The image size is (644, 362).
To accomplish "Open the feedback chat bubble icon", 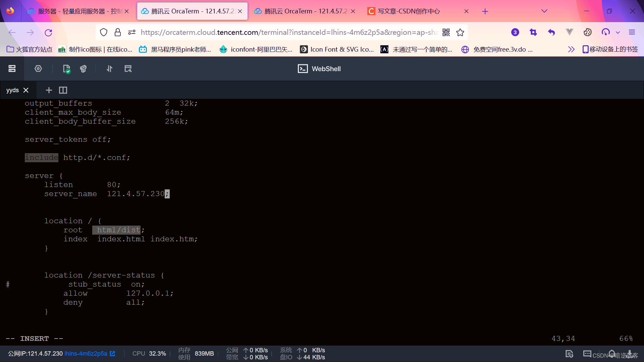I will [x=587, y=354].
